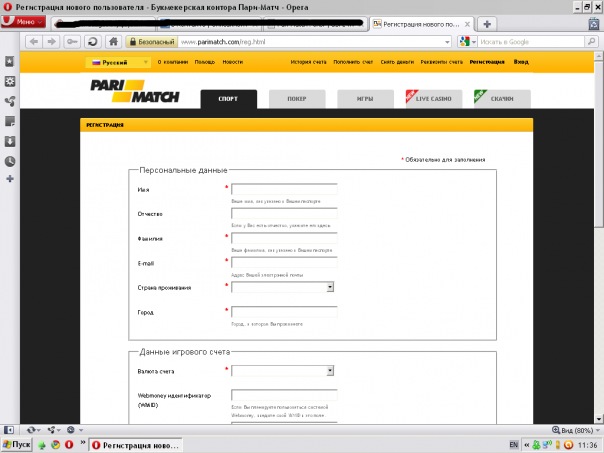
Task: Click the Безопасный security badge
Action: point(152,42)
